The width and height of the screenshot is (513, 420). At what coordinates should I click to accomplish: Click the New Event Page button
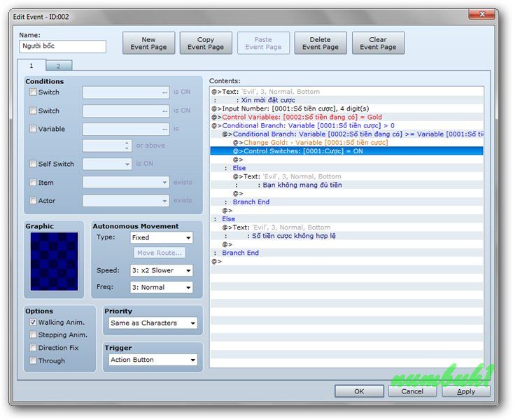tap(148, 43)
